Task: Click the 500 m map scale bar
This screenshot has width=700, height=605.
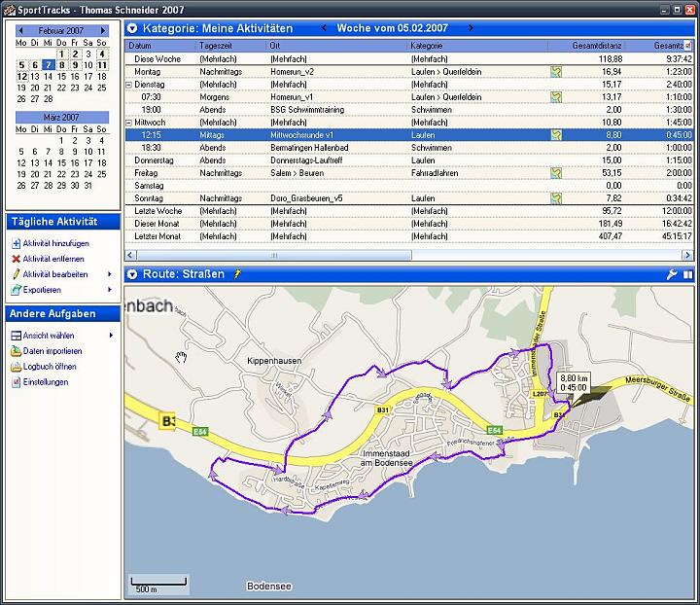Action: (158, 584)
